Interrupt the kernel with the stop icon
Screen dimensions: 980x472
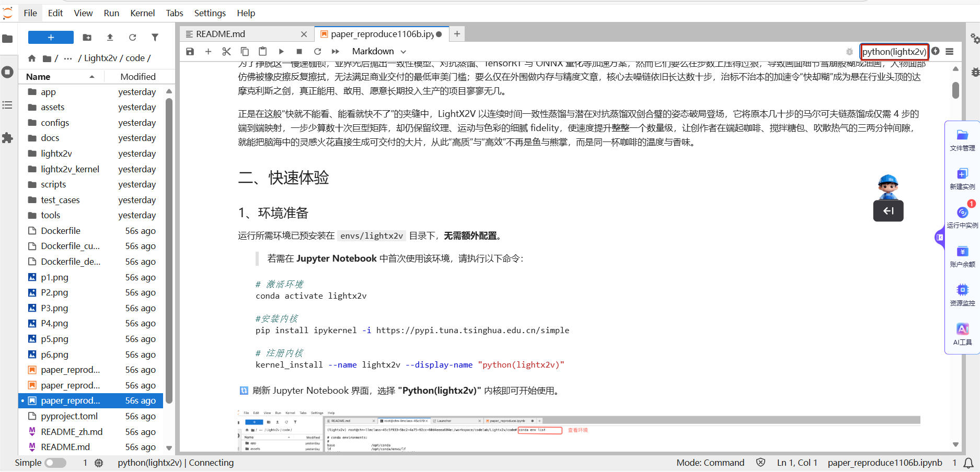coord(299,51)
